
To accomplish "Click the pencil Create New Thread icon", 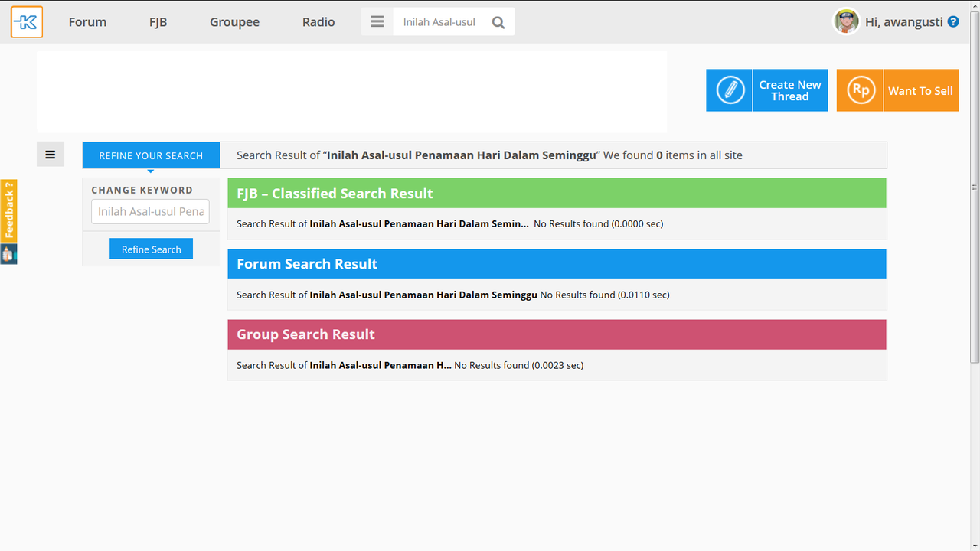I will point(730,90).
